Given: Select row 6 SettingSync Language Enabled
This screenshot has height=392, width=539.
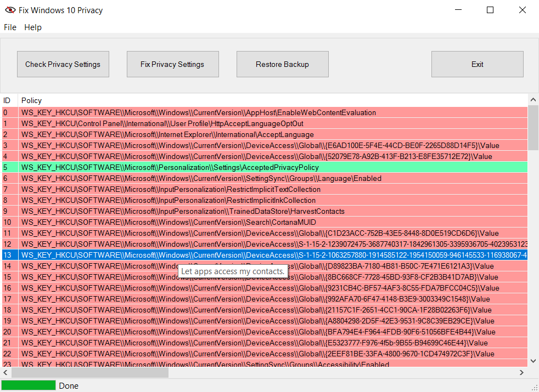Looking at the screenshot, I should coord(265,179).
